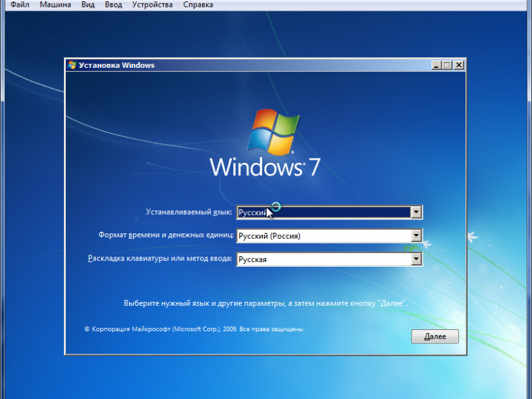Maximize the Установка Windows dialog
532x399 pixels.
pos(448,65)
